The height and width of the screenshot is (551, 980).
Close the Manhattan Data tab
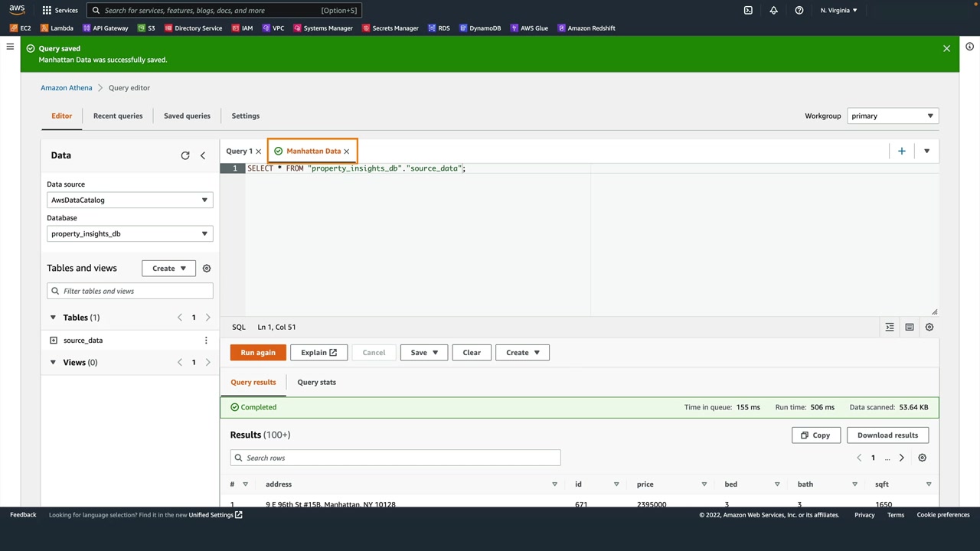click(x=346, y=152)
